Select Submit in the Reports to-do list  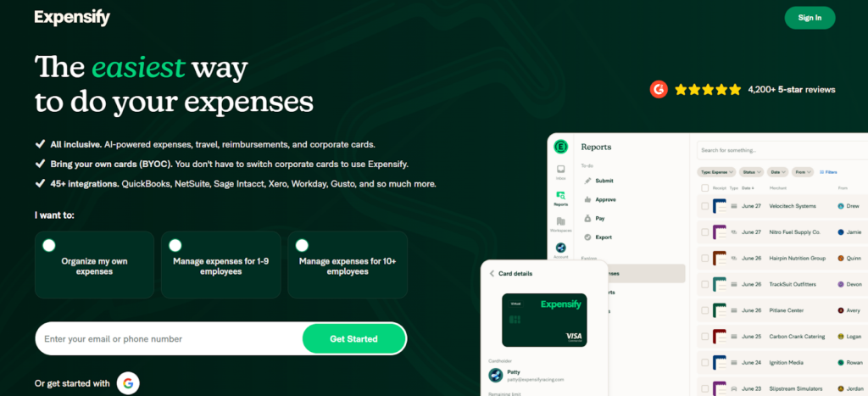click(x=604, y=181)
